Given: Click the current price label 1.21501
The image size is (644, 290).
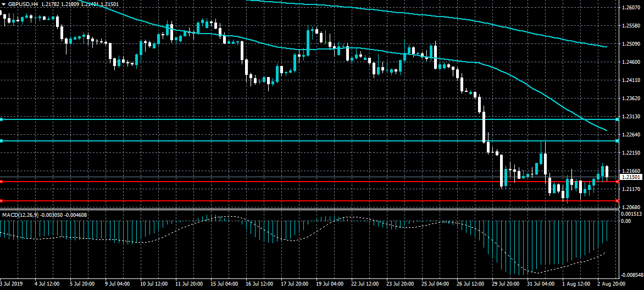Looking at the screenshot, I should pos(631,177).
